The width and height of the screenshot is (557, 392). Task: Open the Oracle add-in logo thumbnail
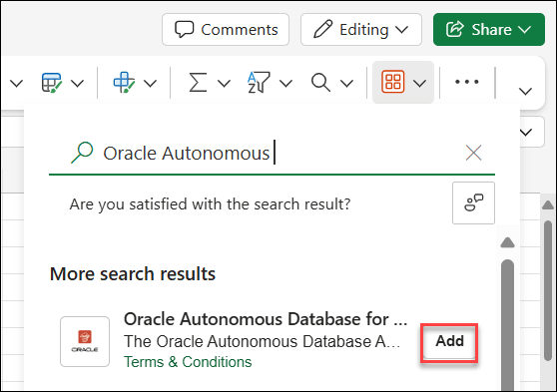click(x=85, y=341)
